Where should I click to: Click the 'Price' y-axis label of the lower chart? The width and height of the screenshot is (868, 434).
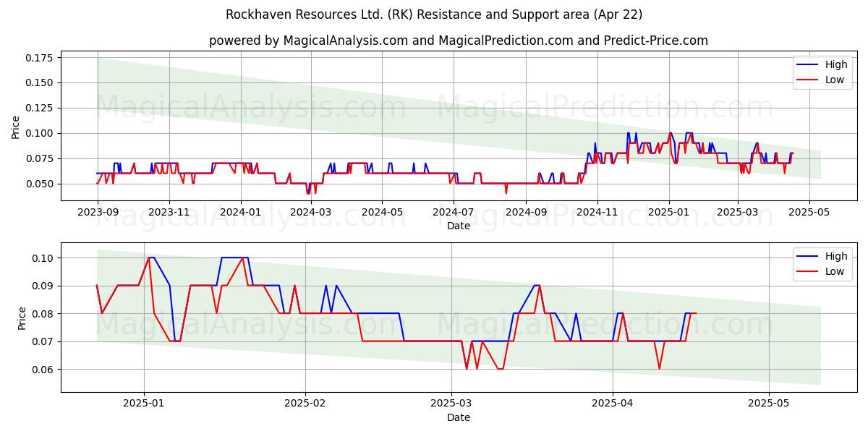[x=22, y=318]
